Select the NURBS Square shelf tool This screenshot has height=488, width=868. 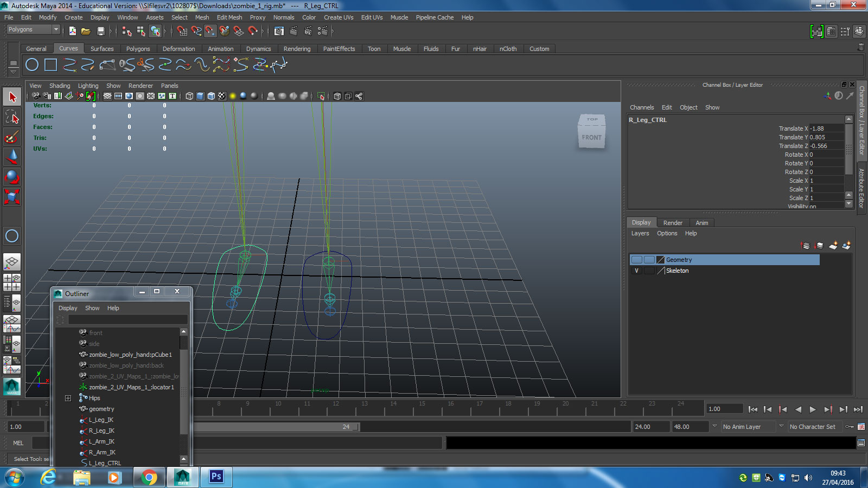(50, 65)
